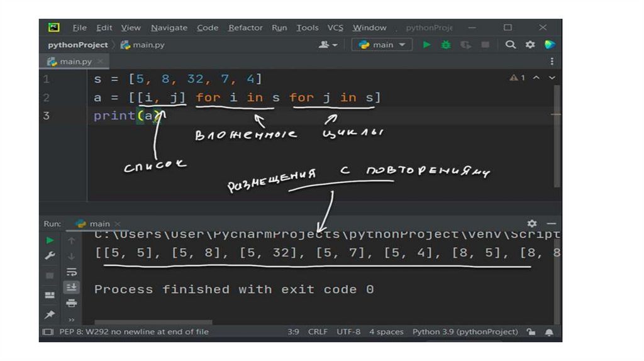Viewport: 644px width, 361px height.
Task: Open notifications bell in status bar
Action: tap(549, 332)
